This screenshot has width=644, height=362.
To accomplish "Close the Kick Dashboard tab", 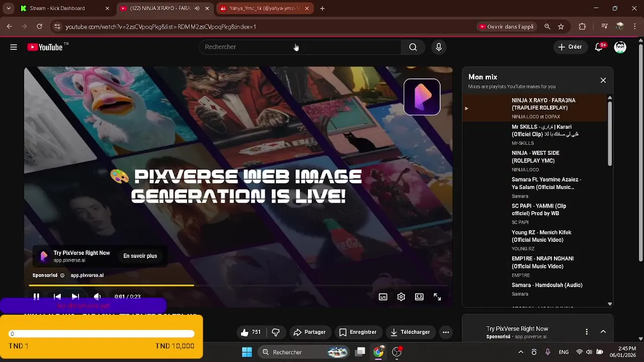I will [107, 8].
